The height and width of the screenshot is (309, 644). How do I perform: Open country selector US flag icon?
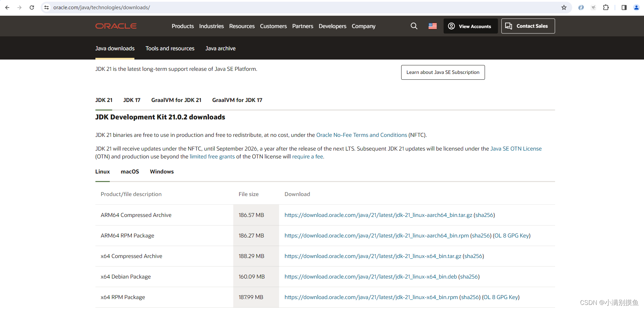pos(433,26)
